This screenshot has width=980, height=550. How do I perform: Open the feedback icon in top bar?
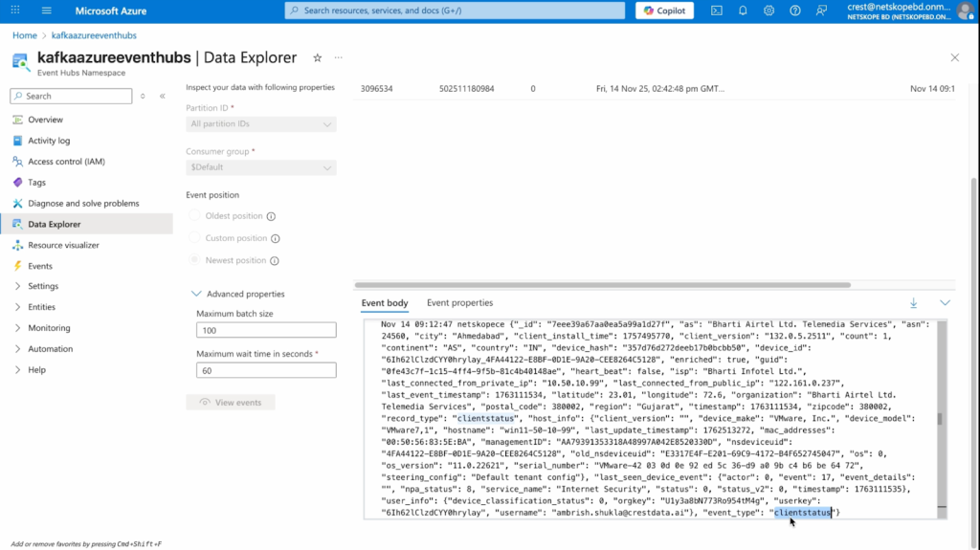[821, 11]
